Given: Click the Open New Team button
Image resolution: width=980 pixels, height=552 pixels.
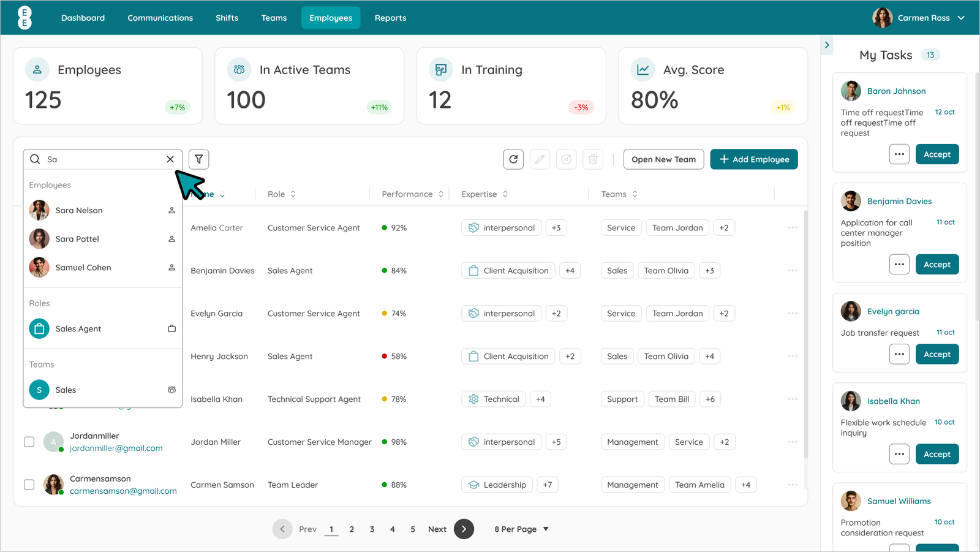Looking at the screenshot, I should click(x=663, y=159).
